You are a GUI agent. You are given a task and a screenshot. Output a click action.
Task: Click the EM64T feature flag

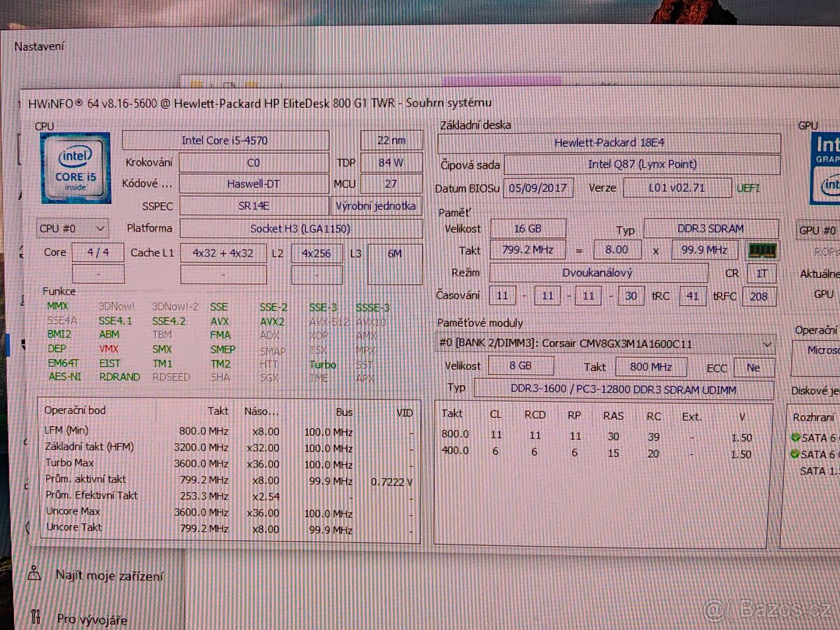click(64, 363)
